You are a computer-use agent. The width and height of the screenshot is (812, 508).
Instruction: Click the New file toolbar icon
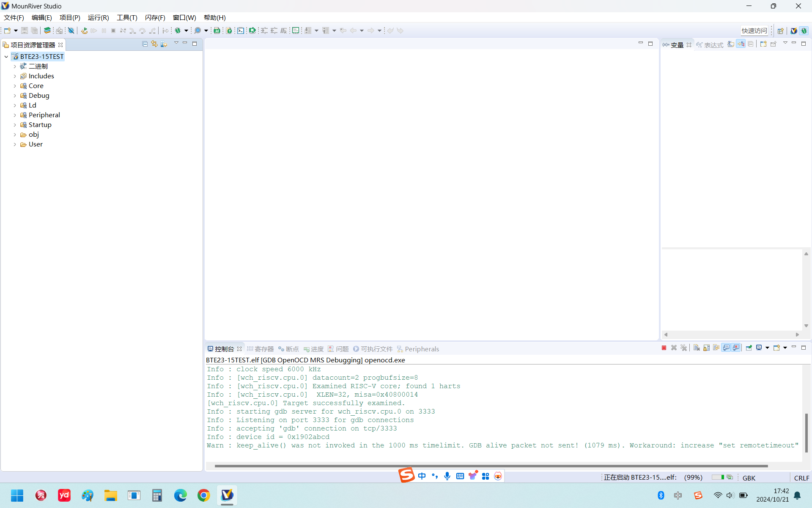pyautogui.click(x=7, y=30)
